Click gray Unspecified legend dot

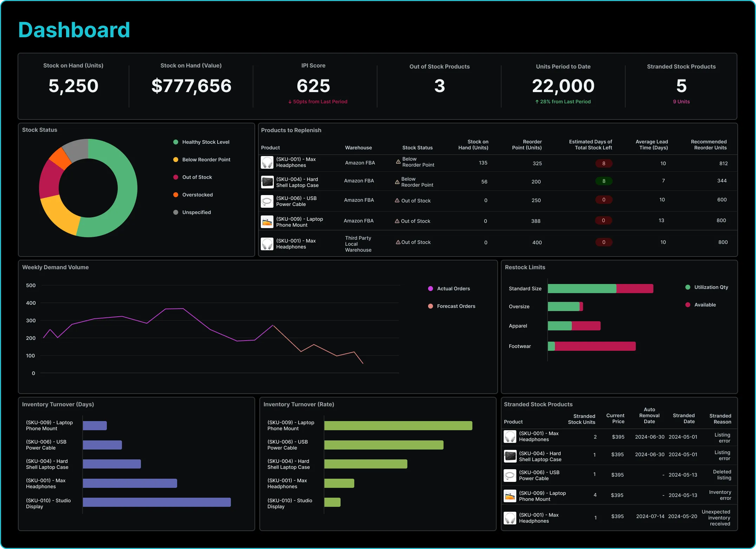coord(176,212)
